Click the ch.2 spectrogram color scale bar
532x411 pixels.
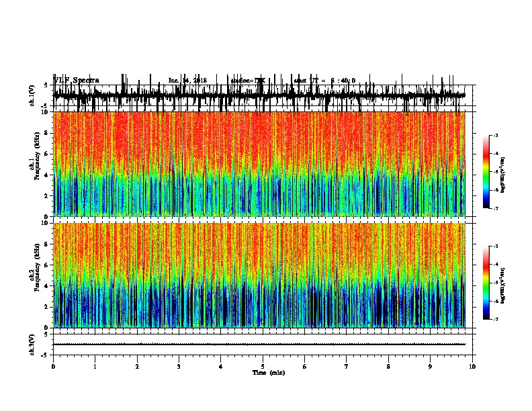pyautogui.click(x=486, y=283)
